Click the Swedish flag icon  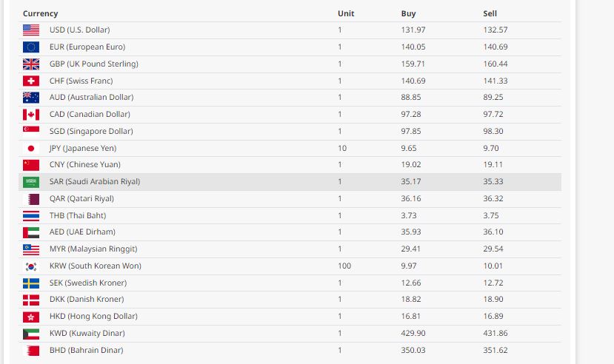click(31, 283)
